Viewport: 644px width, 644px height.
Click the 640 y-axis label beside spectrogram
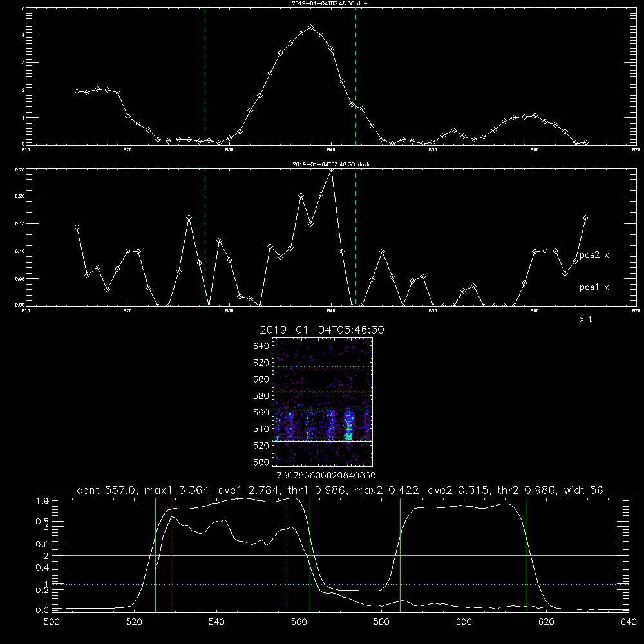click(x=261, y=346)
